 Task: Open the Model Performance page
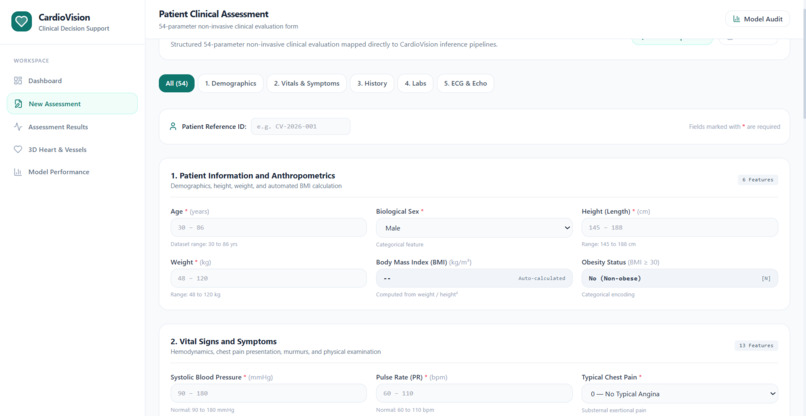point(72,172)
